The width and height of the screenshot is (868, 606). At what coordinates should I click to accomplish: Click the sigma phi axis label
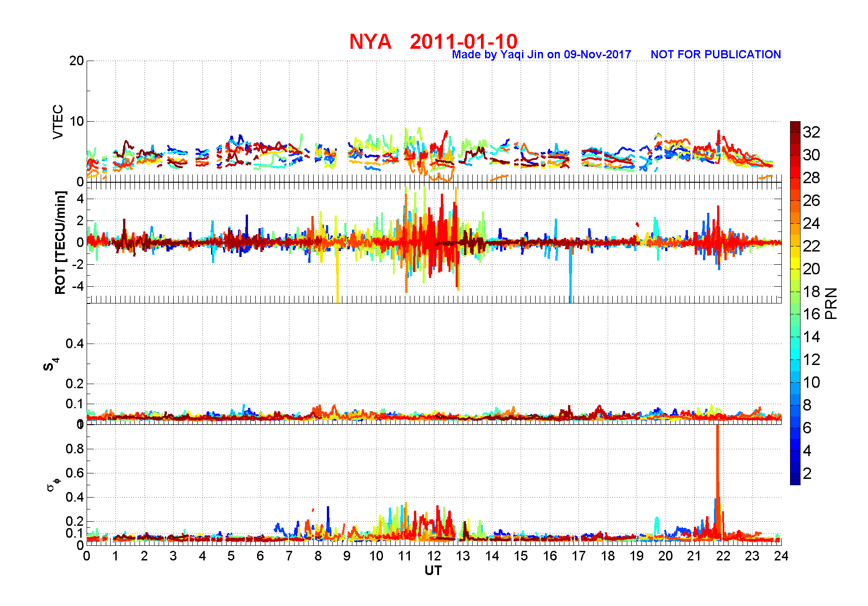(53, 484)
